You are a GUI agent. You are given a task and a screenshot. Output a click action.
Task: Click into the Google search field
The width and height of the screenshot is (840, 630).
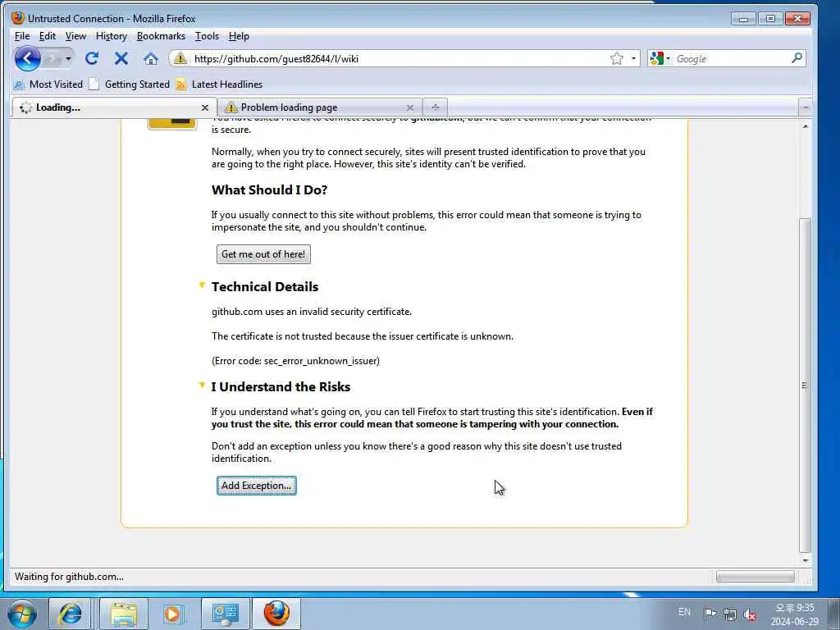731,58
